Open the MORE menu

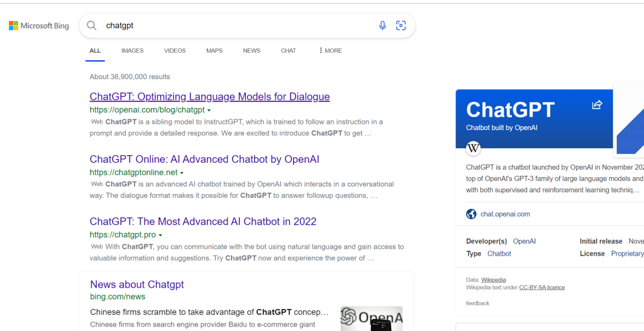(330, 50)
